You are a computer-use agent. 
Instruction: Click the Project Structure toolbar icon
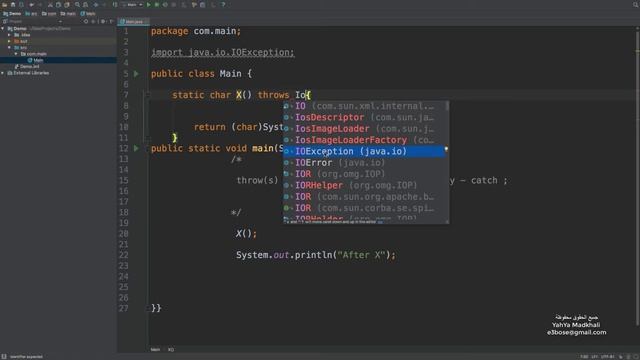tap(202, 4)
